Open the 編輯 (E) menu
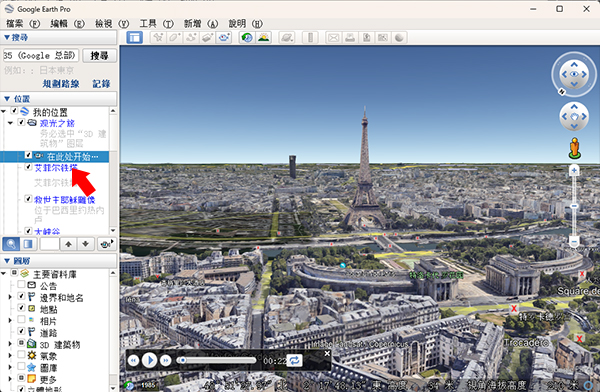Viewport: 600px width, 392px height. tap(67, 24)
